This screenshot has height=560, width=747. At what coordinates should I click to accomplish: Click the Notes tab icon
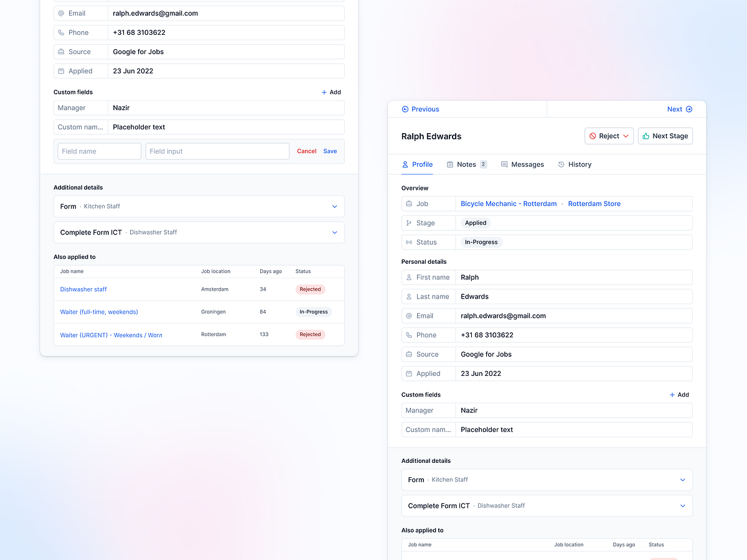449,164
